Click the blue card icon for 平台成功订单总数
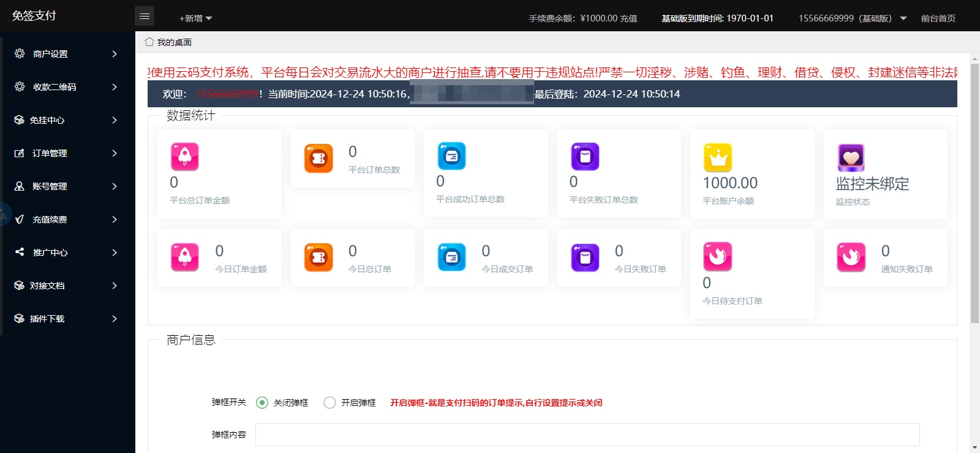The image size is (980, 453). (451, 156)
